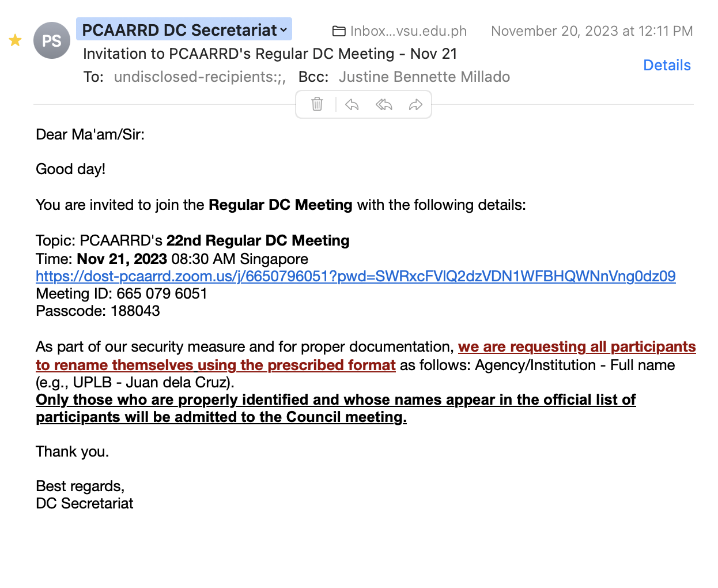Open the Details link

[667, 65]
